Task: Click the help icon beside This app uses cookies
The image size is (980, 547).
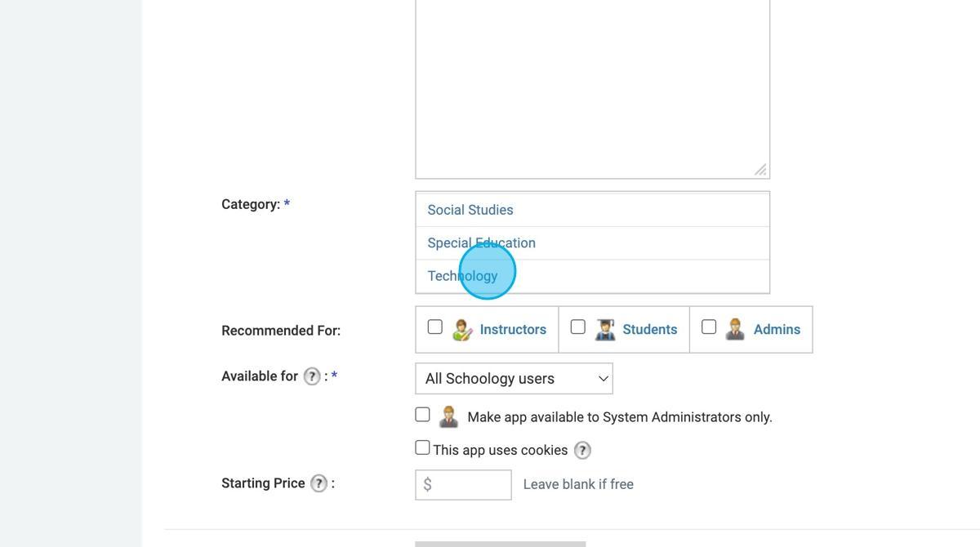Action: click(582, 450)
